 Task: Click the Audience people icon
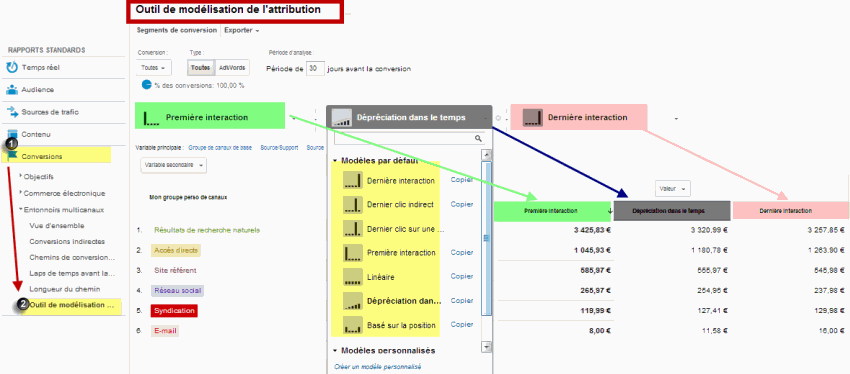tap(11, 90)
